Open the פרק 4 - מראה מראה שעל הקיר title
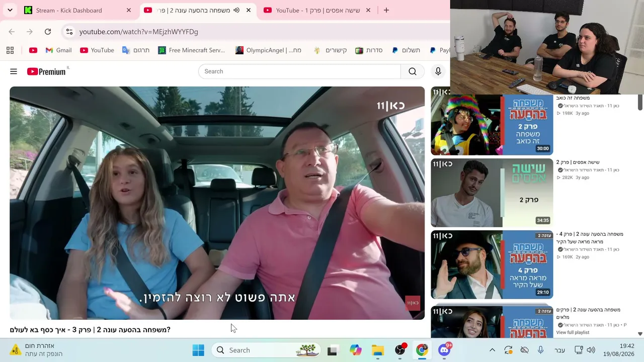The image size is (644, 362). pos(590,238)
